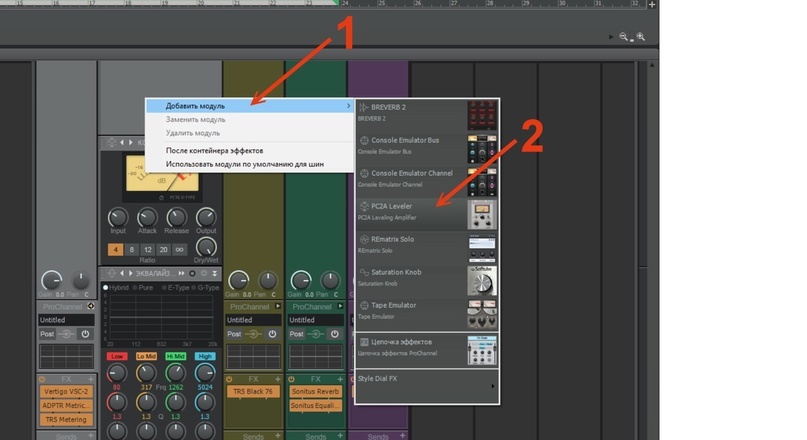Viewport: 807px width, 440px height.
Task: Select Pure equalizer mode
Action: coord(143,288)
